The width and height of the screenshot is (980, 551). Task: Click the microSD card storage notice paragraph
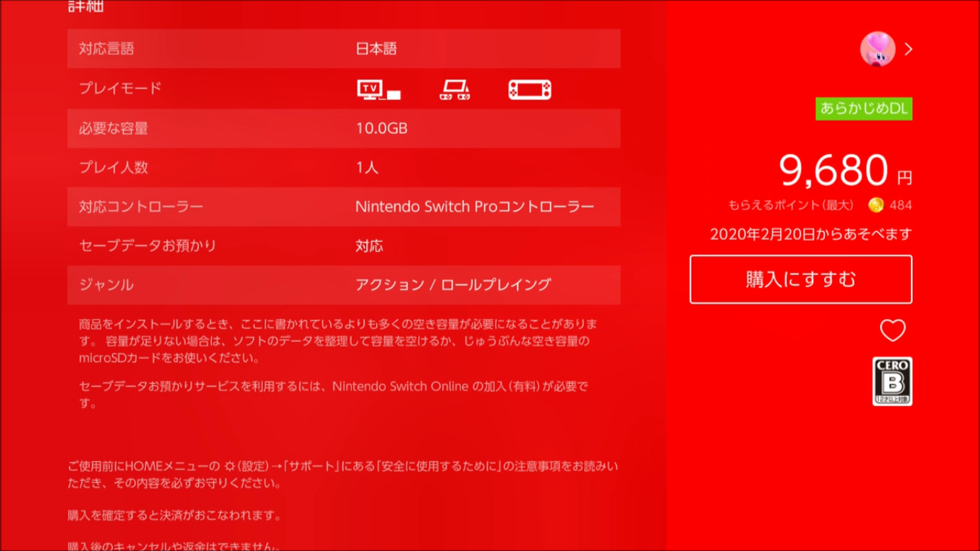coord(338,342)
